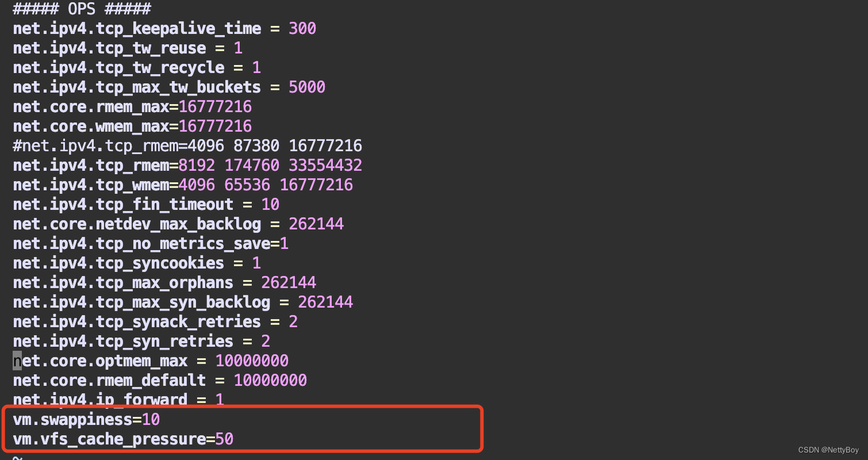
Task: Click the block cursor on net.core.optmem_max line
Action: click(17, 361)
